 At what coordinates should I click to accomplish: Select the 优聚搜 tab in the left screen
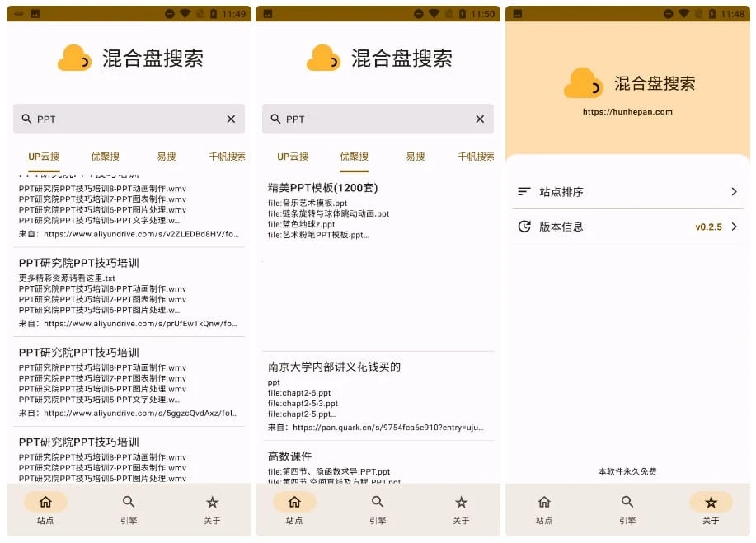click(105, 157)
